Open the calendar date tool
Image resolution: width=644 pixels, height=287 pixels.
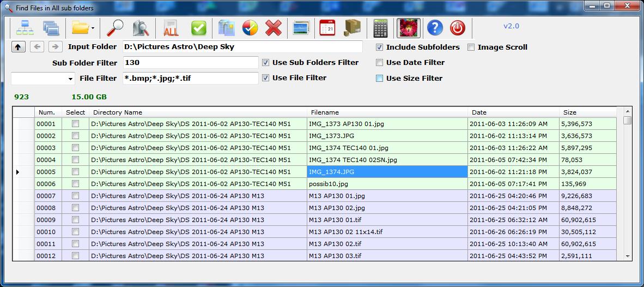(x=327, y=27)
